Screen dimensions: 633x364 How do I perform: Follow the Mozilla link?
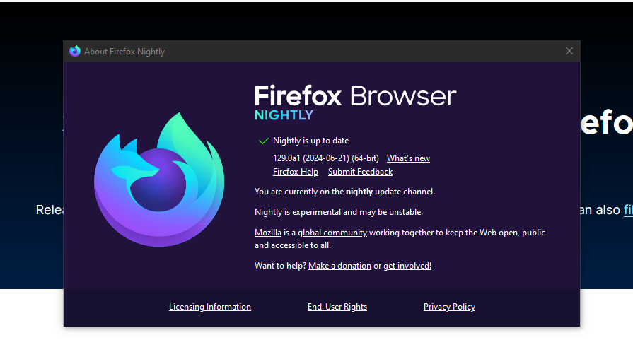(268, 233)
